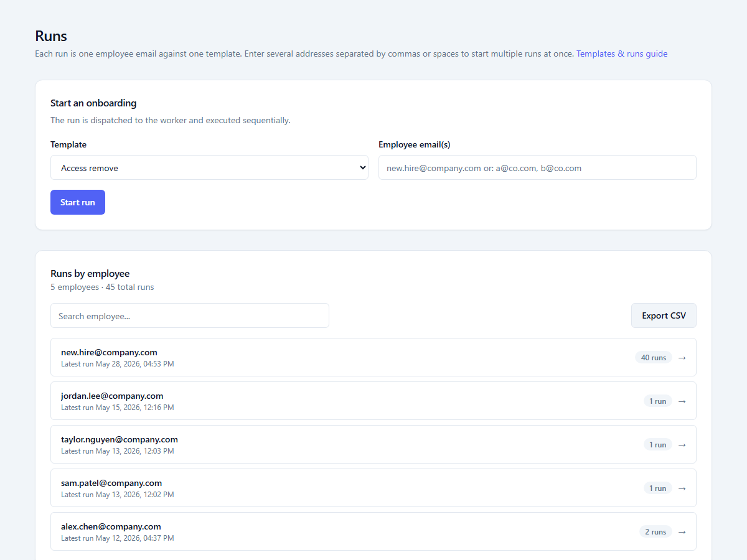747x560 pixels.
Task: Click the Start run button
Action: tap(78, 202)
